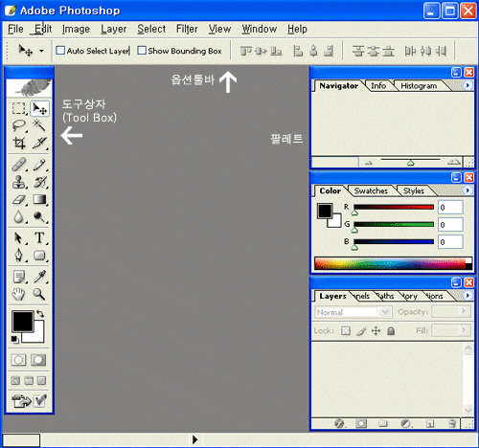Click Create new layer button
This screenshot has height=448, width=479.
tap(429, 423)
